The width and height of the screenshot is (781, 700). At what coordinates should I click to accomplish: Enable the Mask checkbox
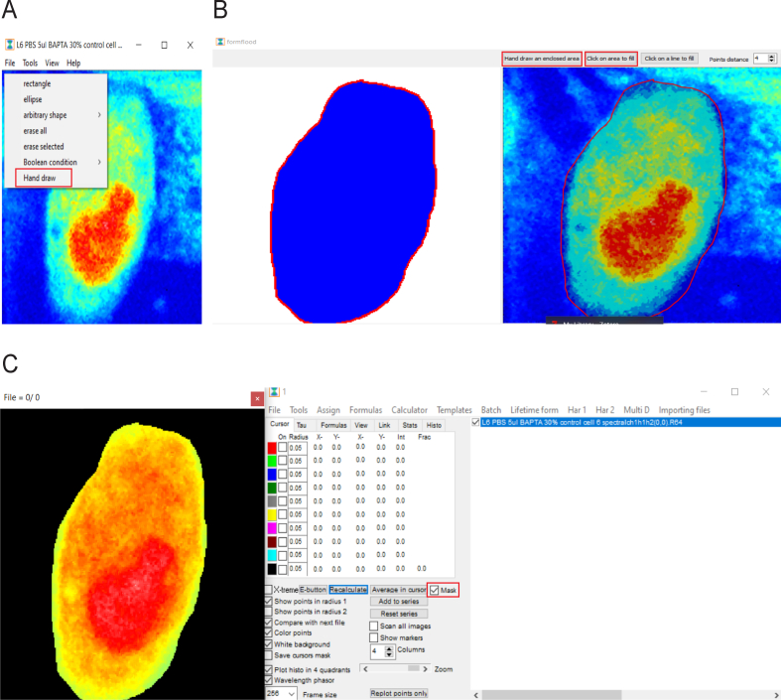(435, 590)
